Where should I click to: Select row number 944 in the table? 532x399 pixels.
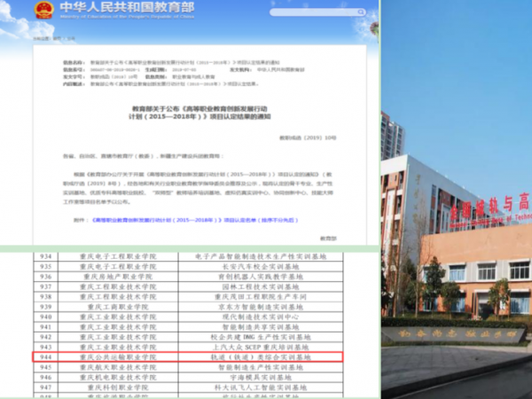[46, 357]
